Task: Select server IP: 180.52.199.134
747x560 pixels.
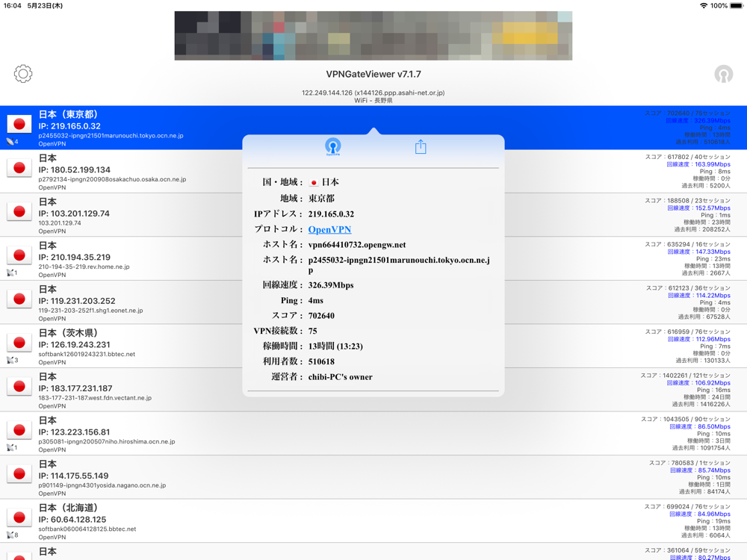Action: (x=74, y=170)
